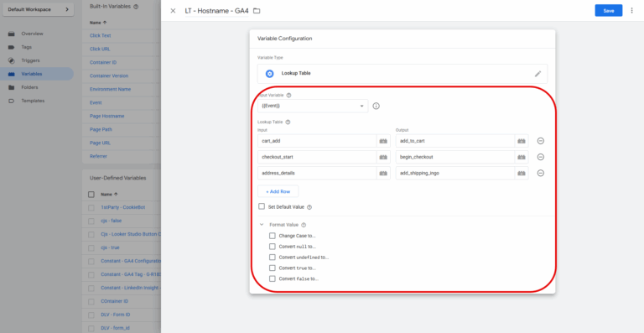644x333 pixels.
Task: Open the Environment Name built-in variable
Action: (x=110, y=89)
